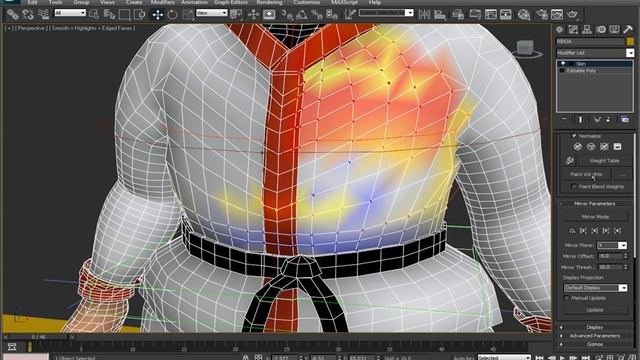Screen dimensions: 640x360
Task: Click the Bind to Space Warp icon
Action: [x=43, y=15]
